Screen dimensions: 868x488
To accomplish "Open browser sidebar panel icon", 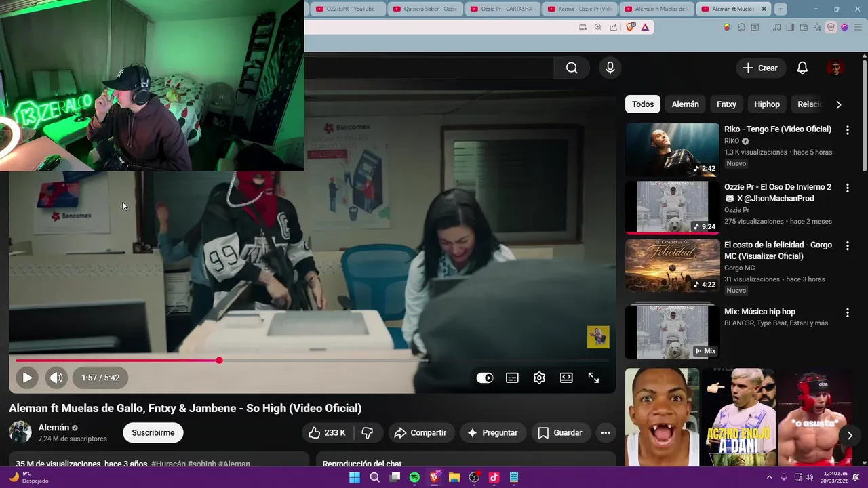I will (x=790, y=27).
